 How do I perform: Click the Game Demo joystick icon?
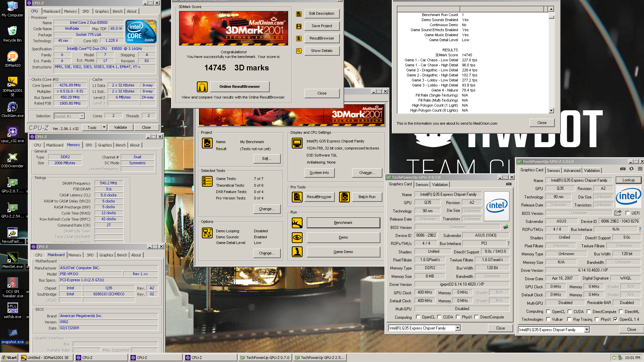click(x=297, y=252)
